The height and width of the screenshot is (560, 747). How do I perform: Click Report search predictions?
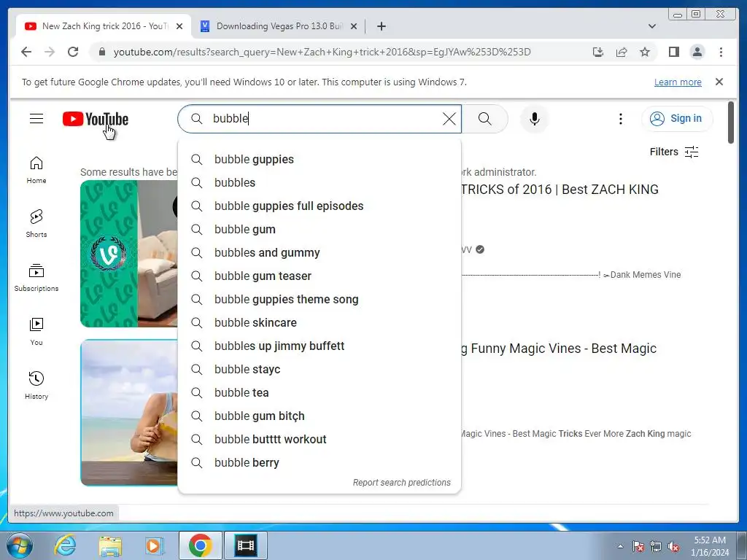pos(402,483)
